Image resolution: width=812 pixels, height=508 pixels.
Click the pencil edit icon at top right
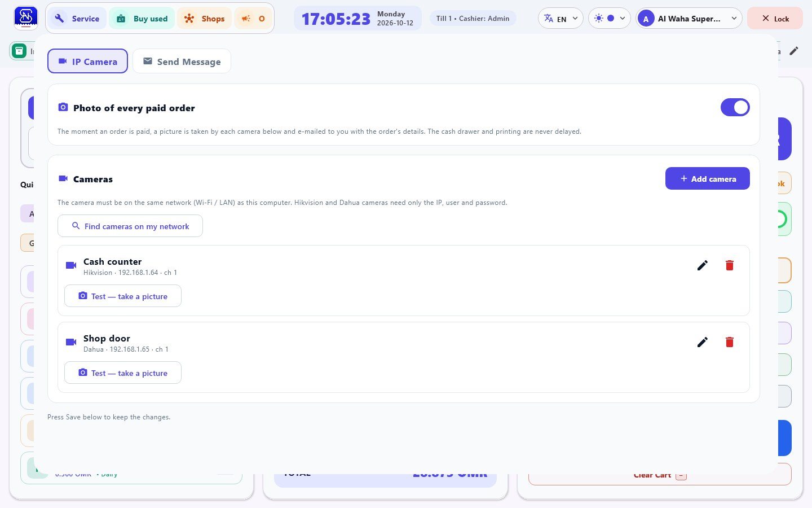[793, 51]
